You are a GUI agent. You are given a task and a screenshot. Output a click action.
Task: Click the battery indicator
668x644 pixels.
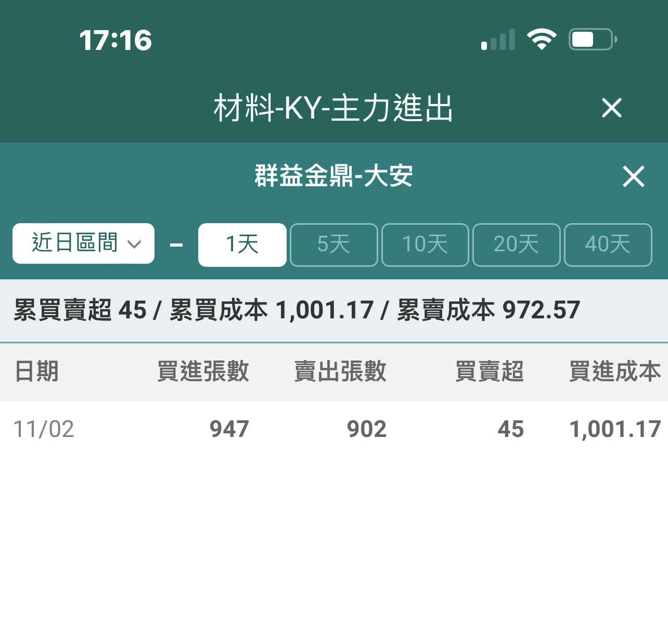[590, 38]
